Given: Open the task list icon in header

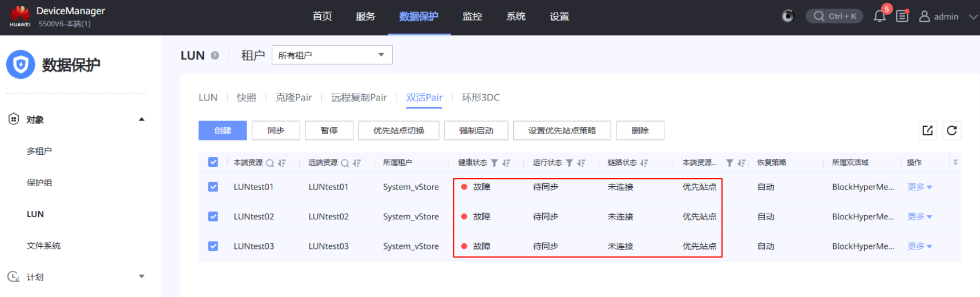Looking at the screenshot, I should [902, 16].
